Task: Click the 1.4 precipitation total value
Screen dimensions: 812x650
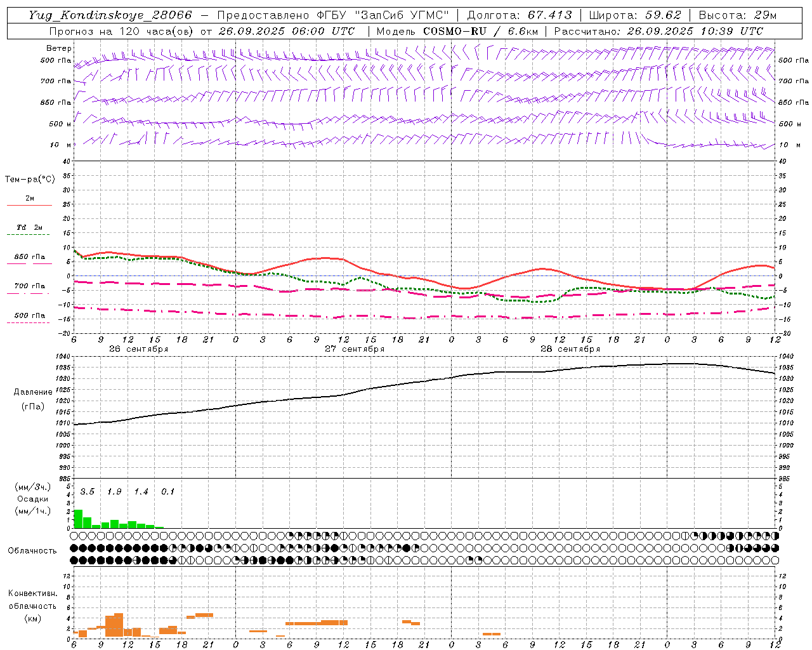Action: point(141,492)
